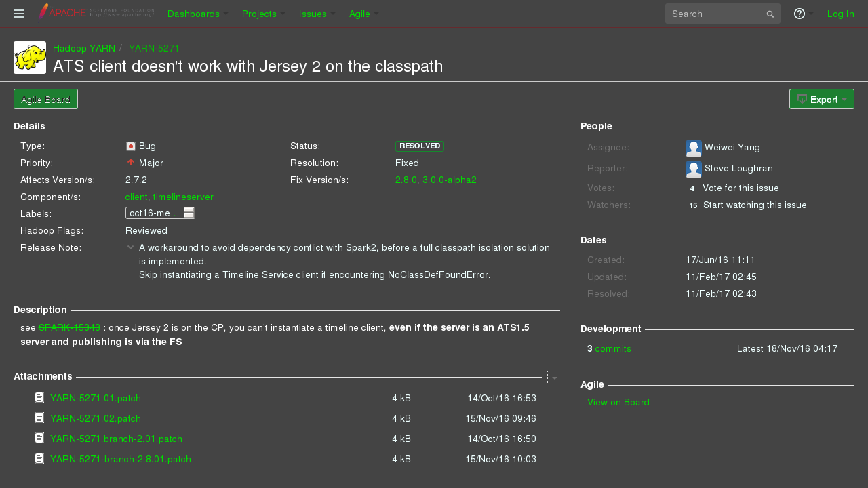Click the YARN-5271.02.patch file icon
Image resolution: width=868 pixels, height=488 pixels.
click(39, 418)
